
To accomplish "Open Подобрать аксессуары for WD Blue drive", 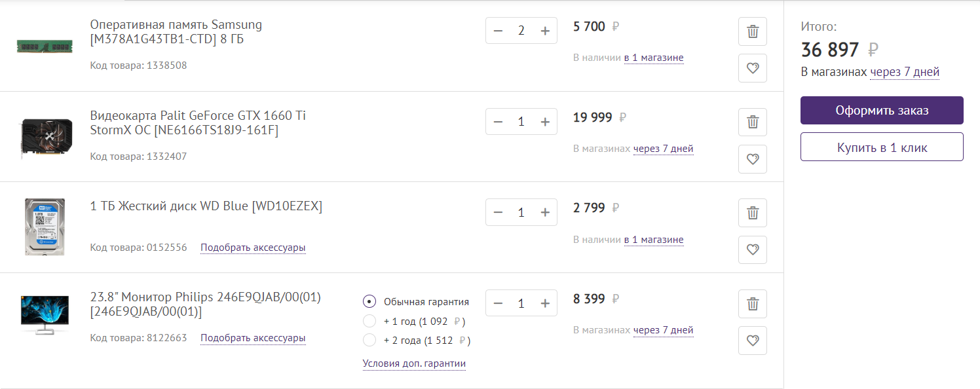I will pos(253,248).
